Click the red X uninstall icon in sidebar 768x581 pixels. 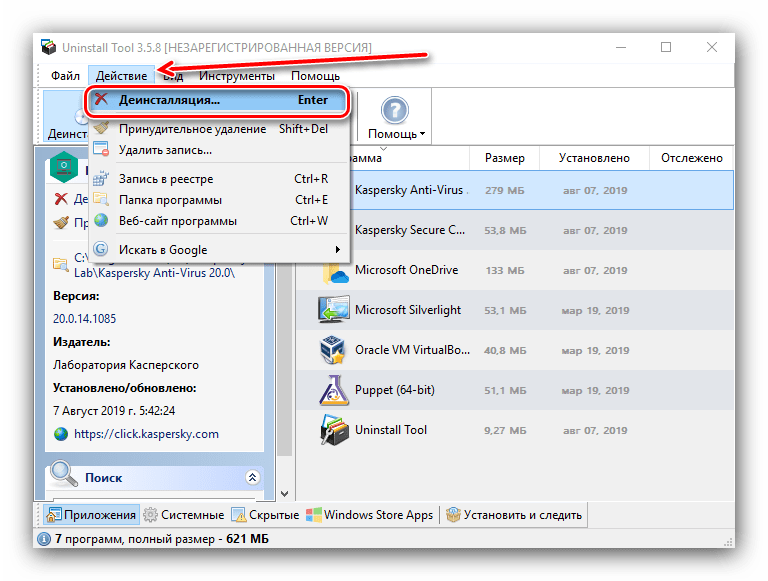[x=61, y=199]
